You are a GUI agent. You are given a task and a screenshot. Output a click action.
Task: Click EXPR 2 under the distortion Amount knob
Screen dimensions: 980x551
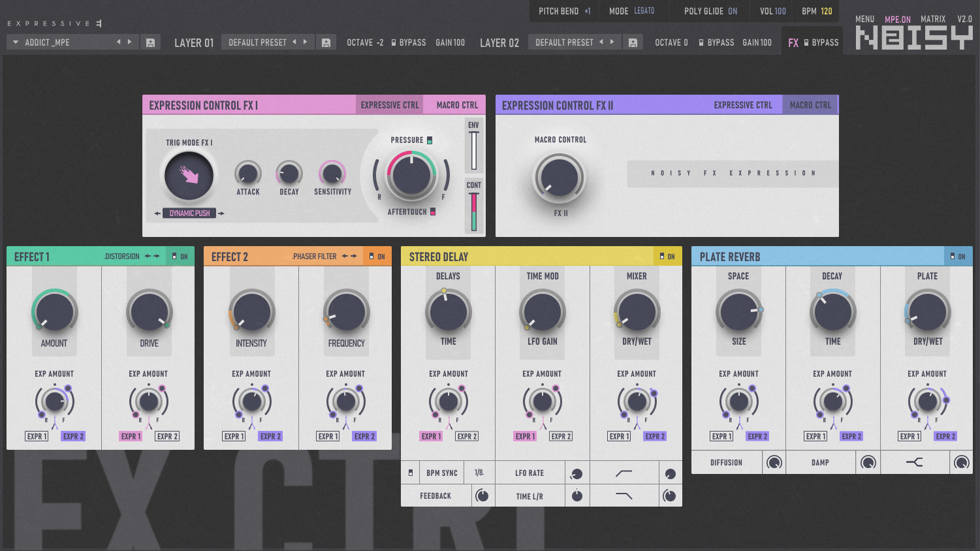pyautogui.click(x=74, y=435)
